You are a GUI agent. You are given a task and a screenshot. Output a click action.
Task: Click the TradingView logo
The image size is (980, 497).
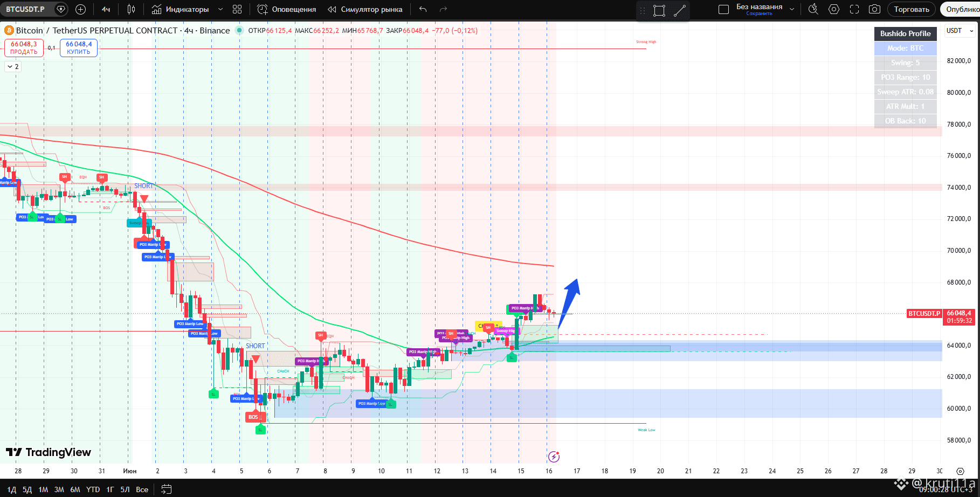(x=49, y=452)
